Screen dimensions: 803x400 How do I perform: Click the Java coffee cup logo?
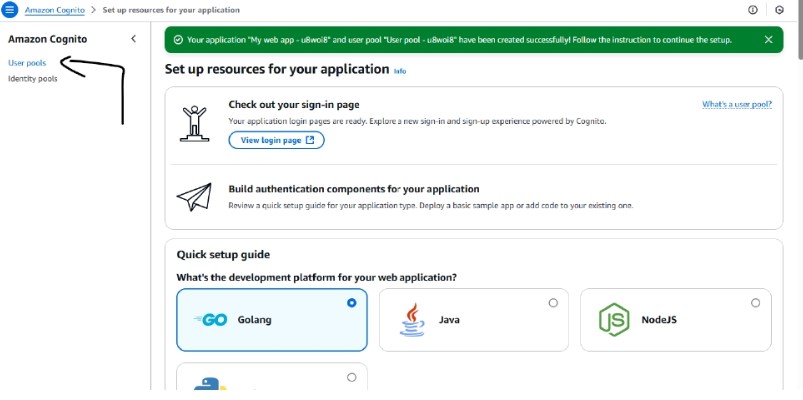[x=412, y=320]
